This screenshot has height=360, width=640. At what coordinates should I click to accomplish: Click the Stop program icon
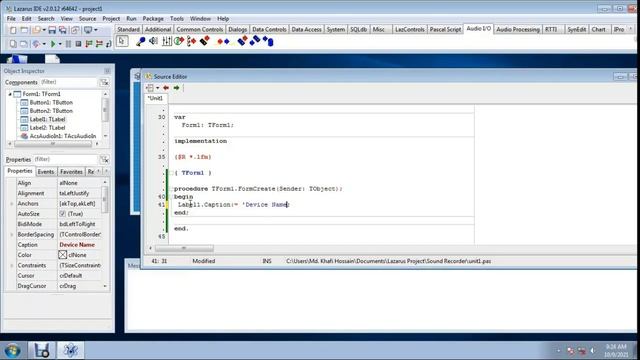pyautogui.click(x=78, y=44)
